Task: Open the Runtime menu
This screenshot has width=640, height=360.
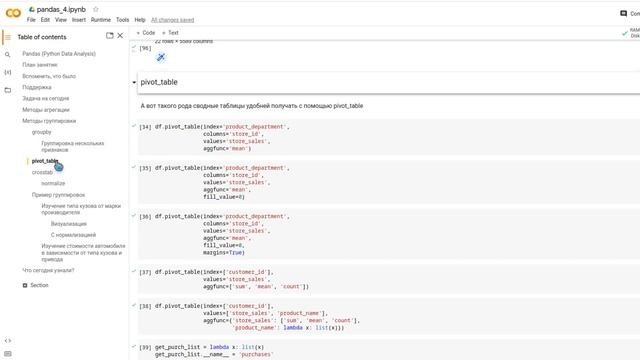Action: tap(101, 20)
